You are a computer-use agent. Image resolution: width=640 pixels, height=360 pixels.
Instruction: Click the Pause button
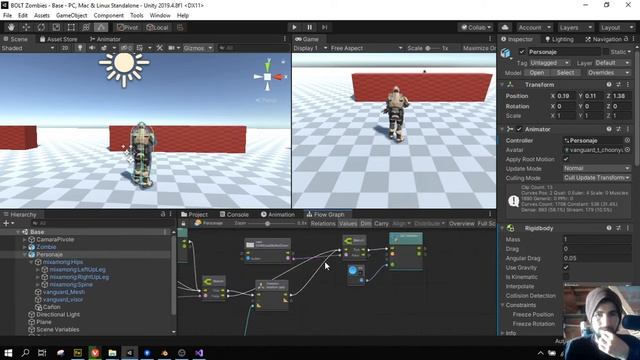tap(309, 27)
